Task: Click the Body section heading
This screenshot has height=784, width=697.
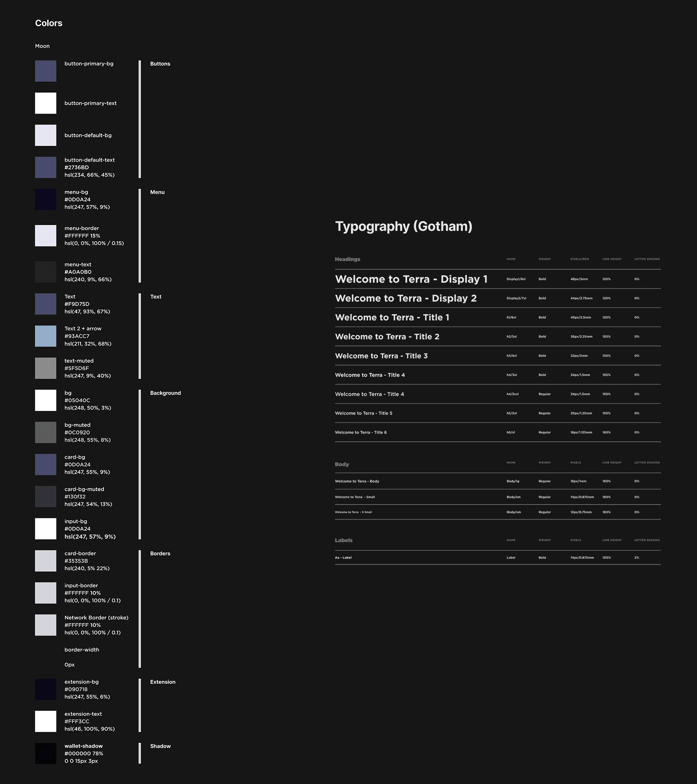Action: tap(342, 464)
